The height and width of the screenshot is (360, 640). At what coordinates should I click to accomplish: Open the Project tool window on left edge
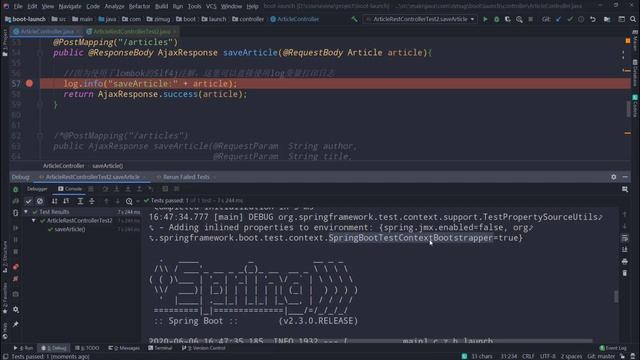(x=4, y=42)
